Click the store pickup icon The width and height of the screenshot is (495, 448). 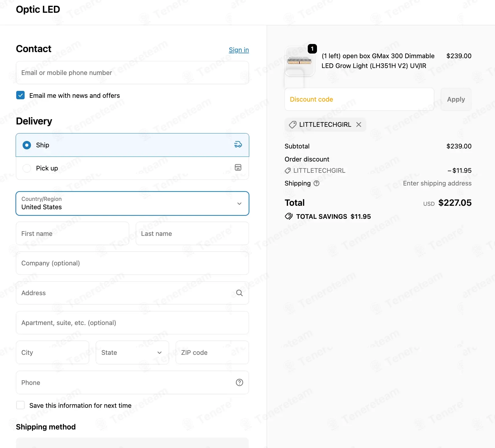click(x=238, y=168)
